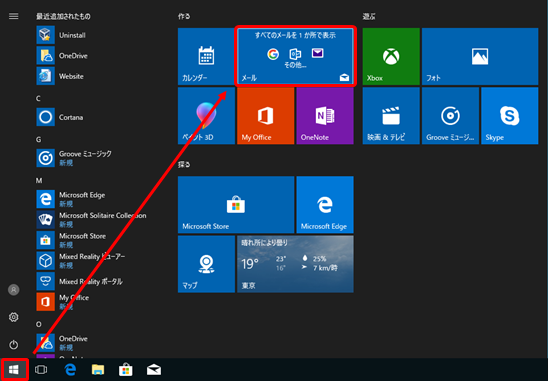Open the Mail tile
Screen dimensions: 548x381
point(295,56)
